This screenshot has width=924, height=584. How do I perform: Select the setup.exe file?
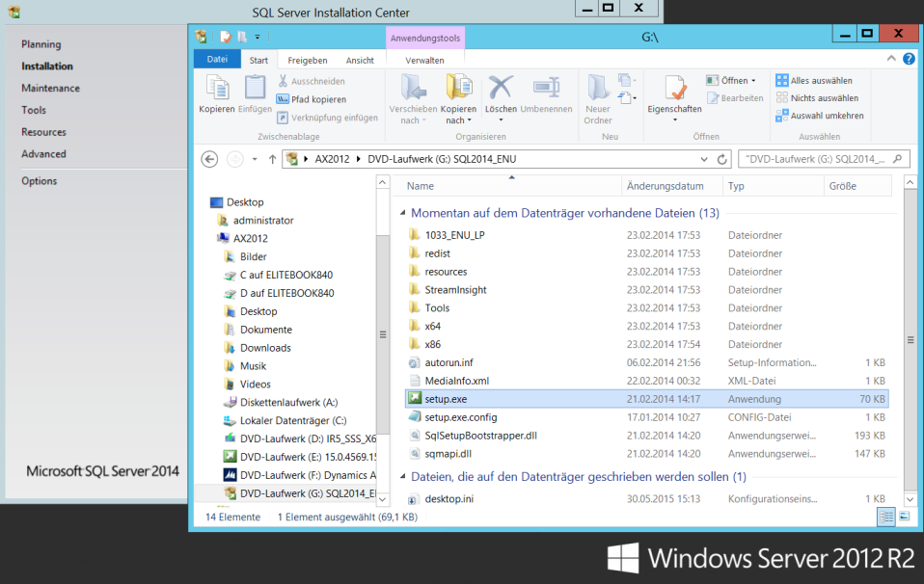coord(446,399)
